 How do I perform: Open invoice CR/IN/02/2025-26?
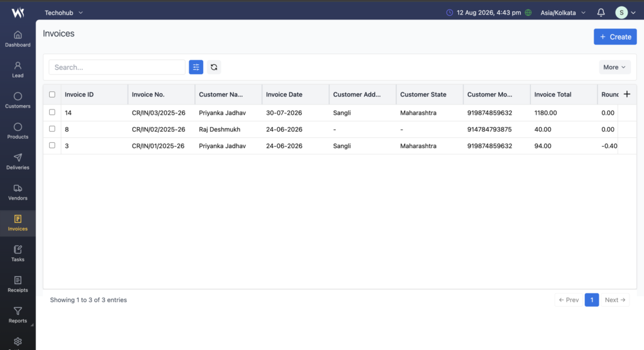coord(158,129)
